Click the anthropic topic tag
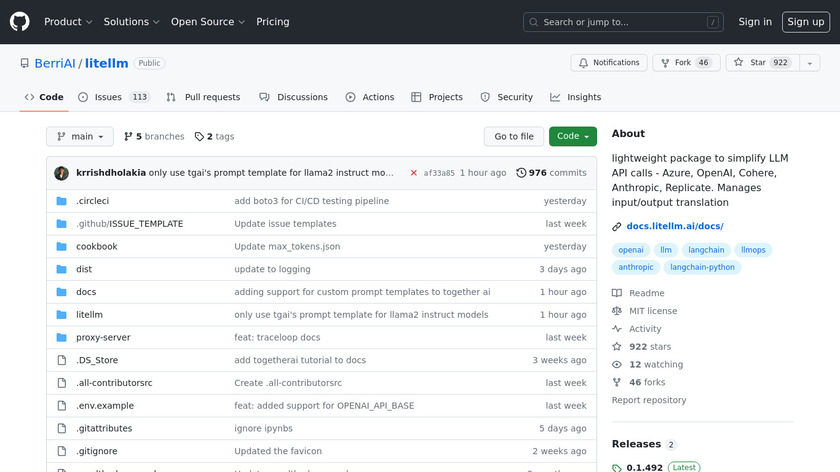This screenshot has width=840, height=472. pos(636,267)
